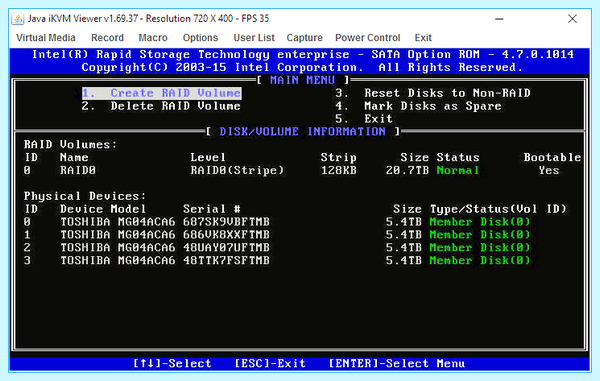Open the Capture menu
The height and width of the screenshot is (381, 600).
[304, 38]
